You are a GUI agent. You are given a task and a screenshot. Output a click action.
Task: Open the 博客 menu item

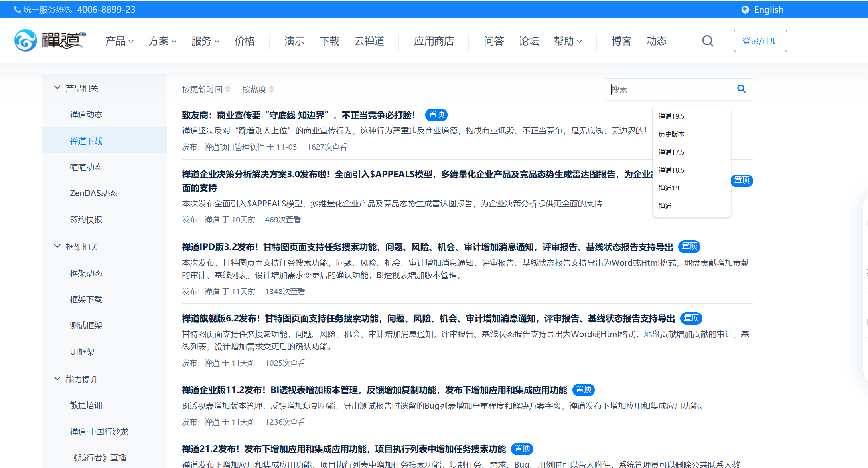pos(621,41)
